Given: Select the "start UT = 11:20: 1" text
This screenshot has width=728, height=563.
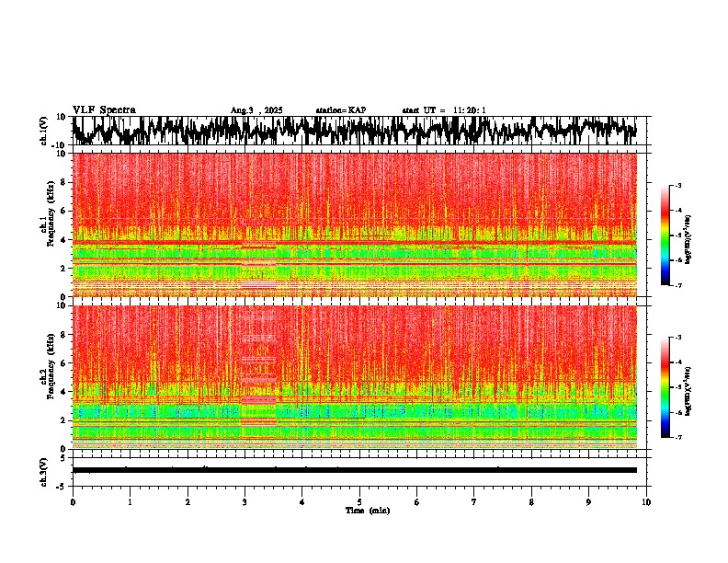Looking at the screenshot, I should click(x=444, y=110).
